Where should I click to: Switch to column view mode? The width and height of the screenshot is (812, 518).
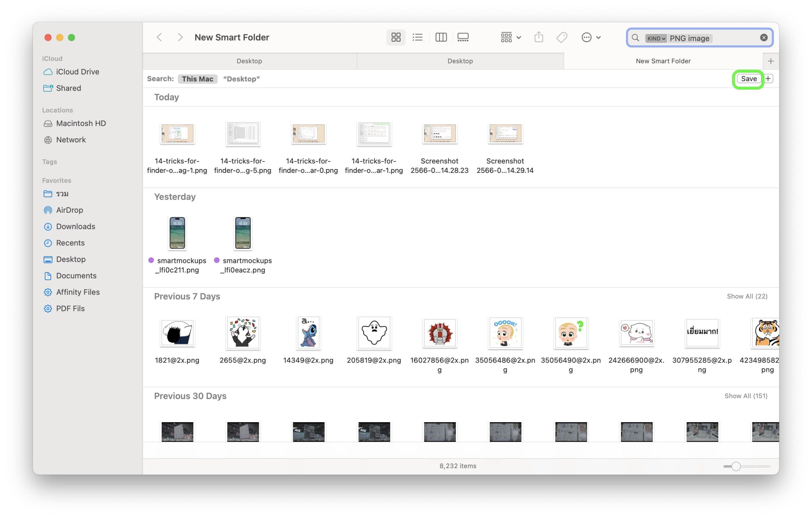[x=441, y=37]
